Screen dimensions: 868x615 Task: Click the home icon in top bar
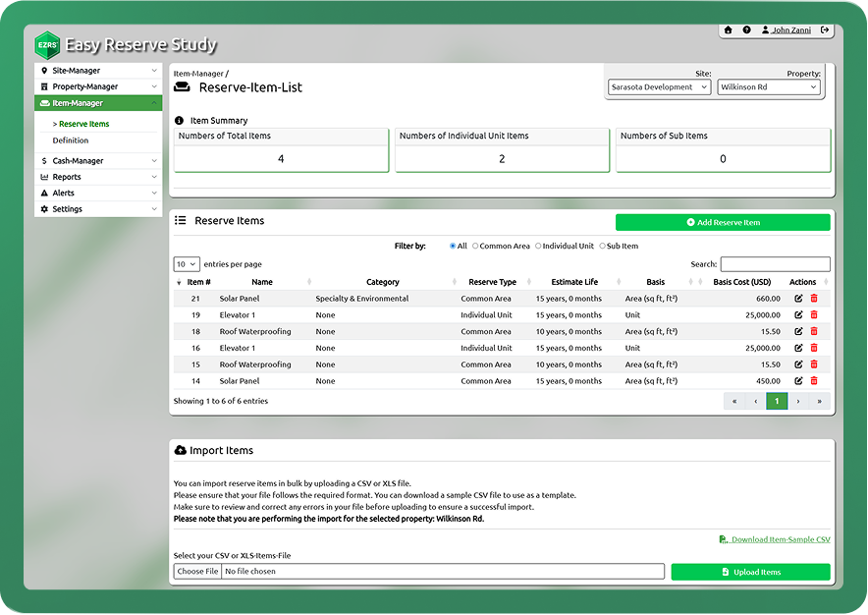coord(728,30)
